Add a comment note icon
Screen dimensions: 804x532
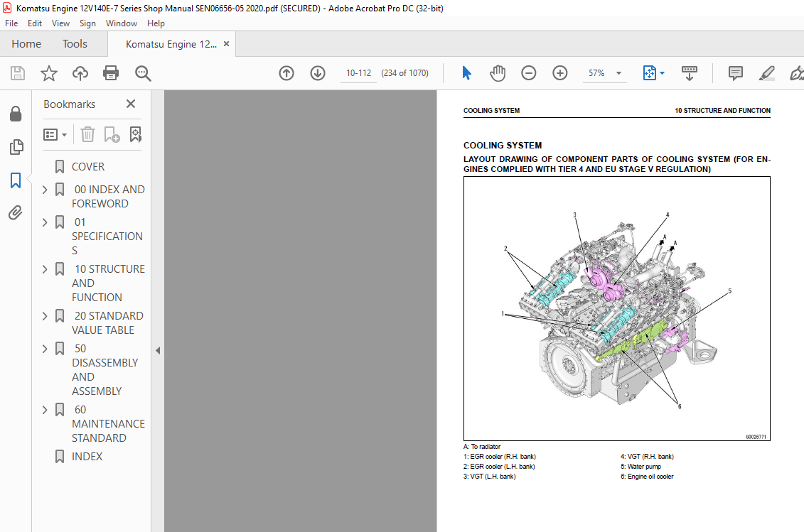coord(735,73)
